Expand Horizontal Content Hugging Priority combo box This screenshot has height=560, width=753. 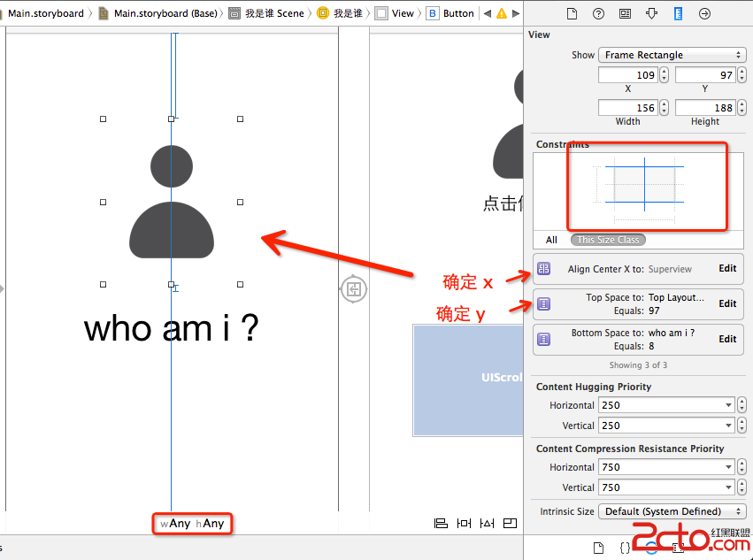pos(729,405)
